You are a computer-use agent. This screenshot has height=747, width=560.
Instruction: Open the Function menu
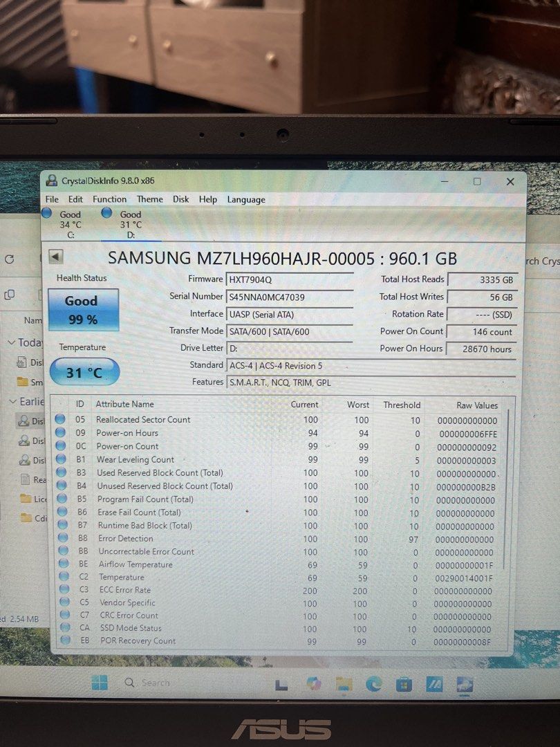(x=109, y=199)
